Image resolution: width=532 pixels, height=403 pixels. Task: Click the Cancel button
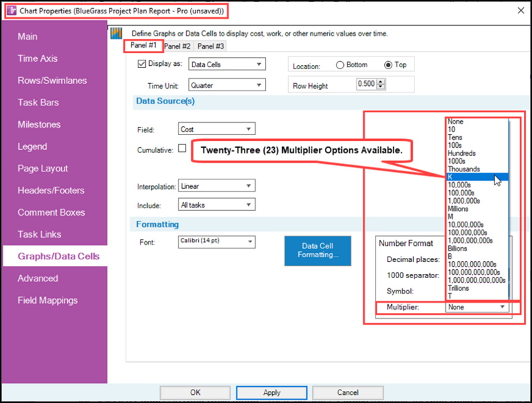coord(348,392)
